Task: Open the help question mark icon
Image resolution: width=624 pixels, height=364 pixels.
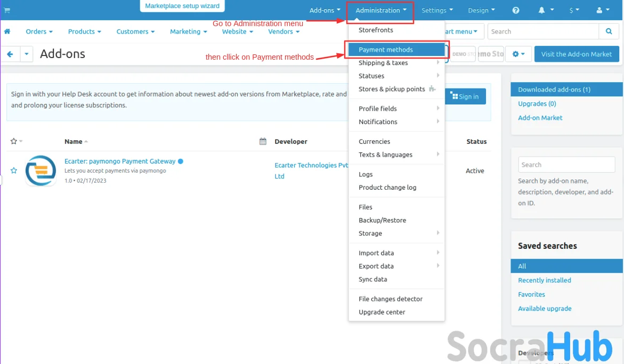Action: tap(515, 10)
